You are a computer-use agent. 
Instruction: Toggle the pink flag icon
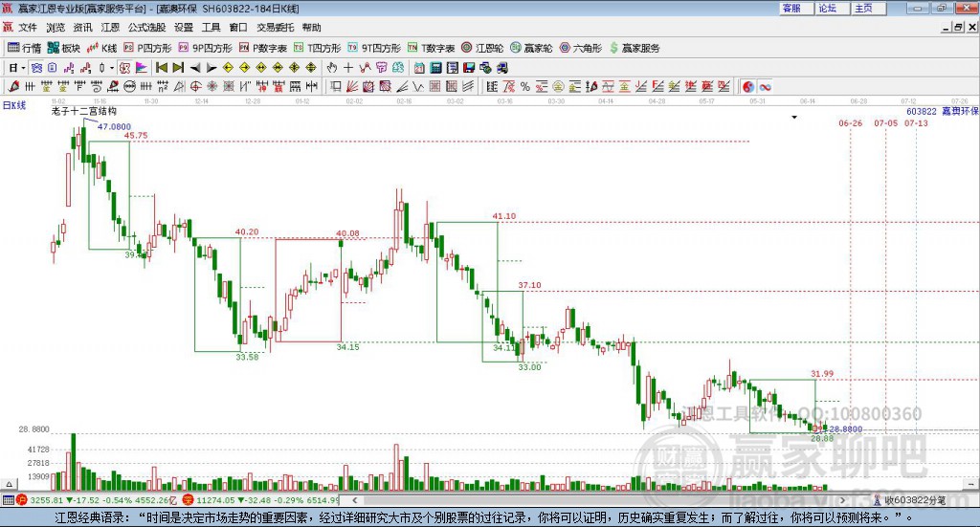pos(142,68)
